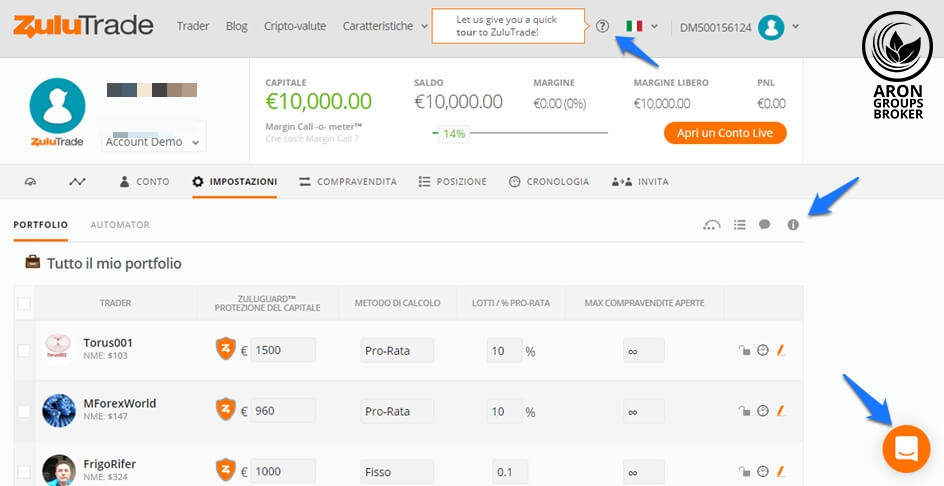The image size is (944, 486).
Task: Open Pro-Rata method field for MForexWorld
Action: [x=397, y=411]
